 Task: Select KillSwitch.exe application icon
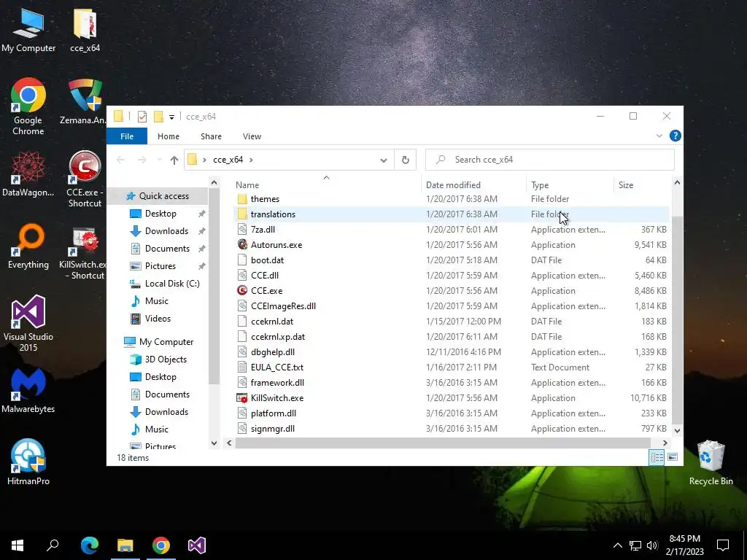coord(242,397)
